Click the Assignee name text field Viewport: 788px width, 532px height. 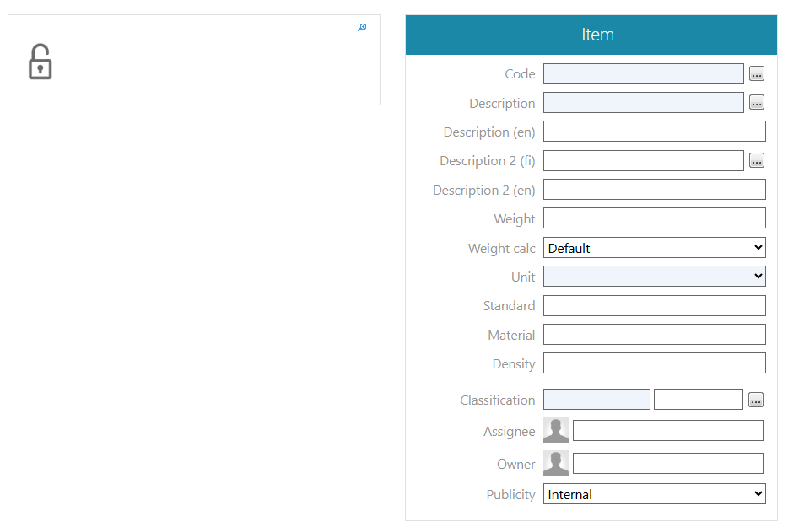click(667, 431)
